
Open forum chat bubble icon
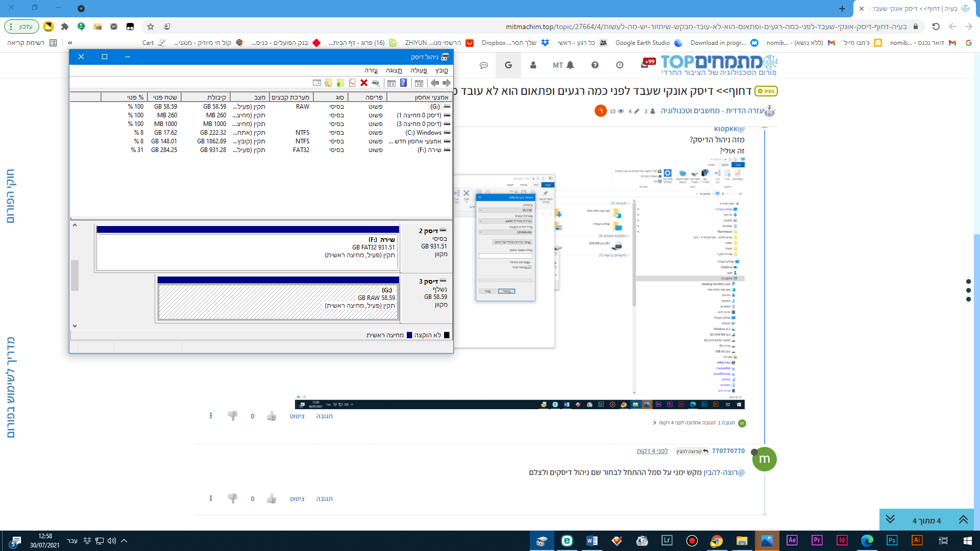pyautogui.click(x=484, y=65)
